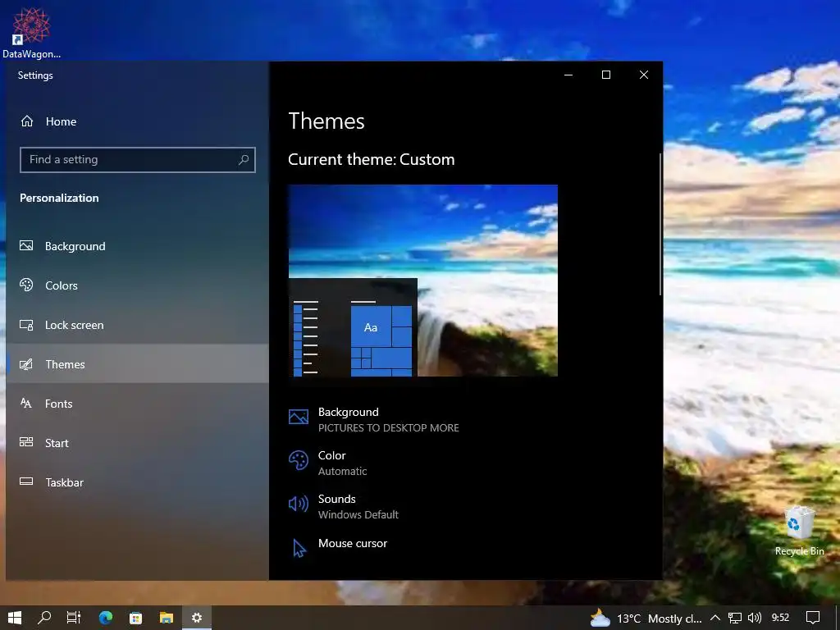
Task: Click the Themes page vertical scrollbar
Action: click(x=660, y=224)
